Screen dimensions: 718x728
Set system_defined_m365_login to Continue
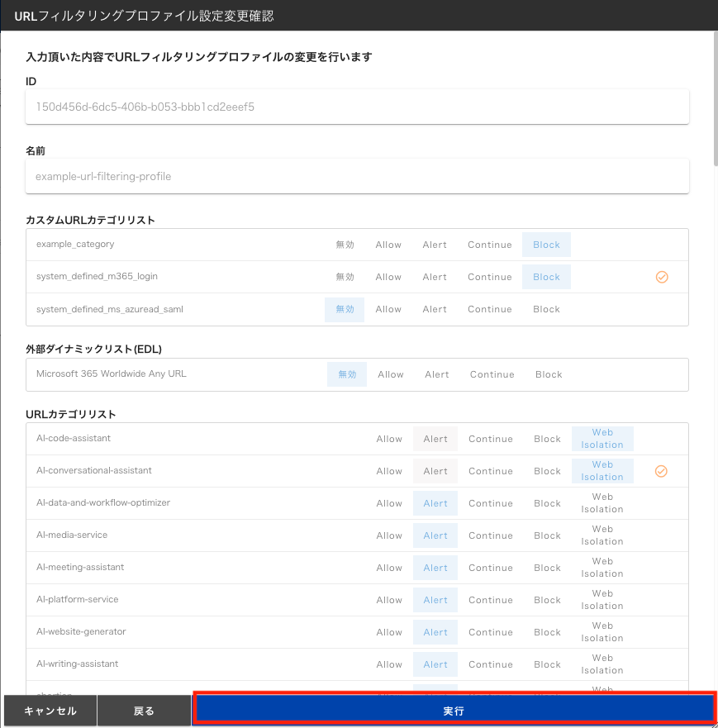pos(490,277)
